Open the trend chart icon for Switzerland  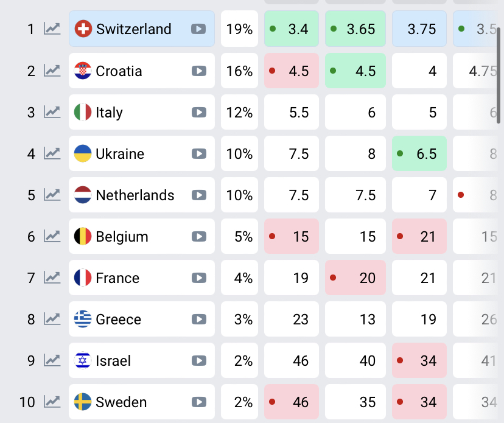(52, 29)
